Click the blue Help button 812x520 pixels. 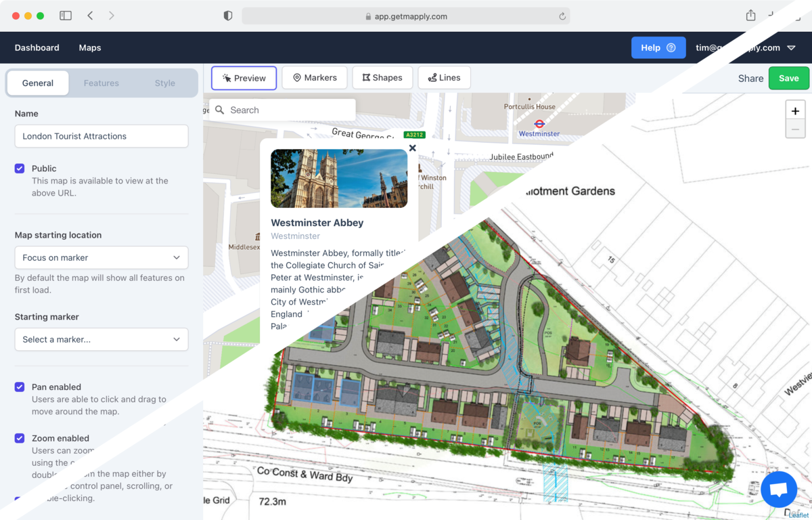pyautogui.click(x=658, y=47)
